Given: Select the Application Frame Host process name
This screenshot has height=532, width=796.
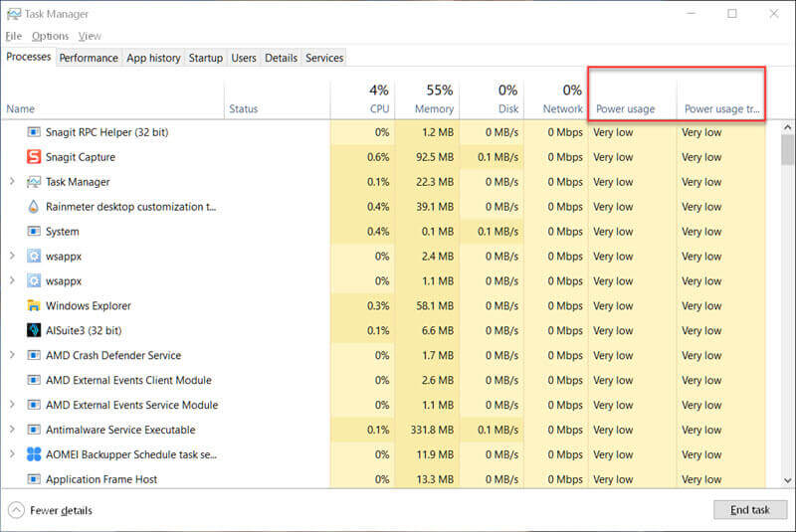Looking at the screenshot, I should (101, 479).
